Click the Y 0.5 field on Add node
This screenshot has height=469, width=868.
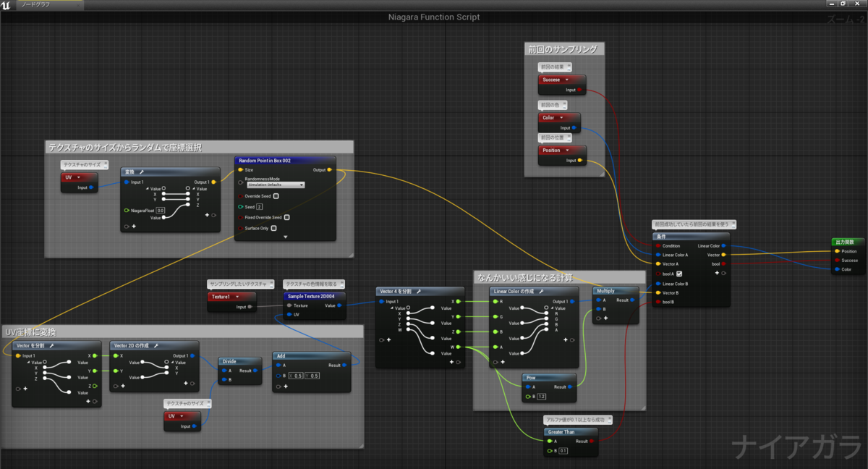(x=312, y=376)
